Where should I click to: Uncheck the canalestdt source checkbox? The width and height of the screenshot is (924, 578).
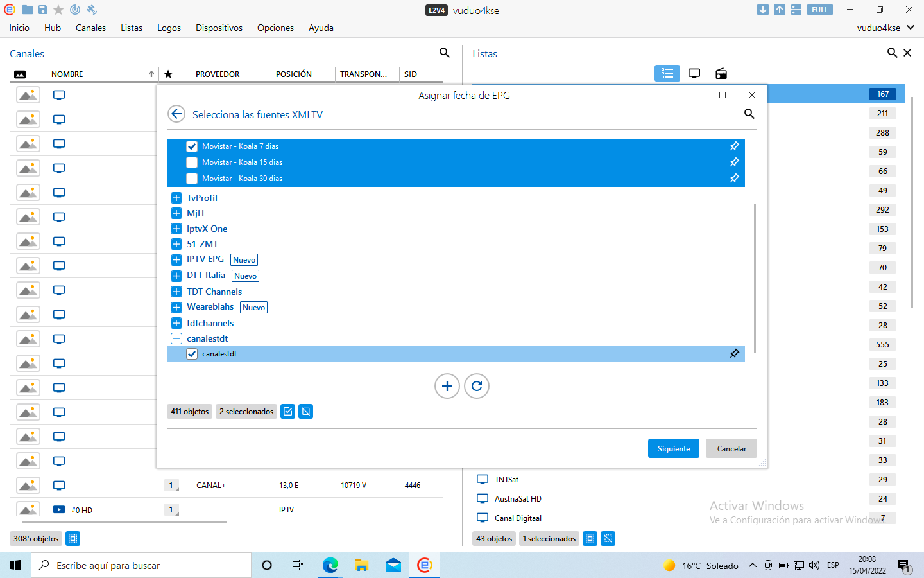192,354
